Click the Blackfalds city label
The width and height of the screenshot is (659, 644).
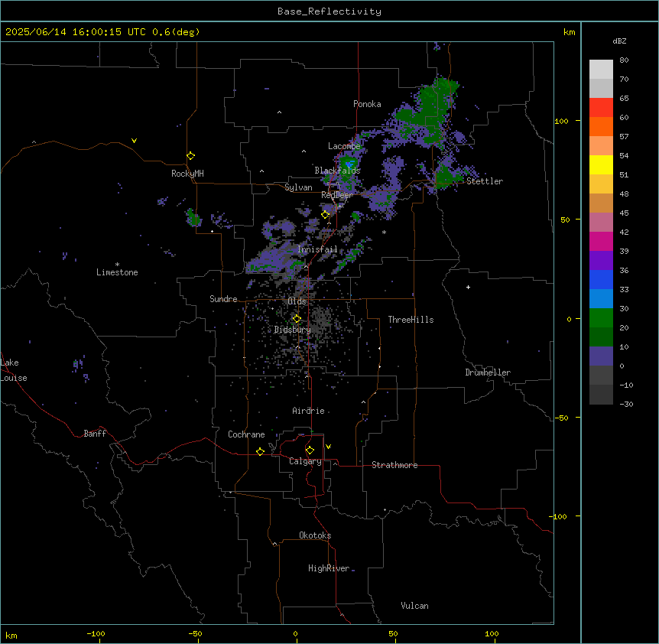coord(337,171)
